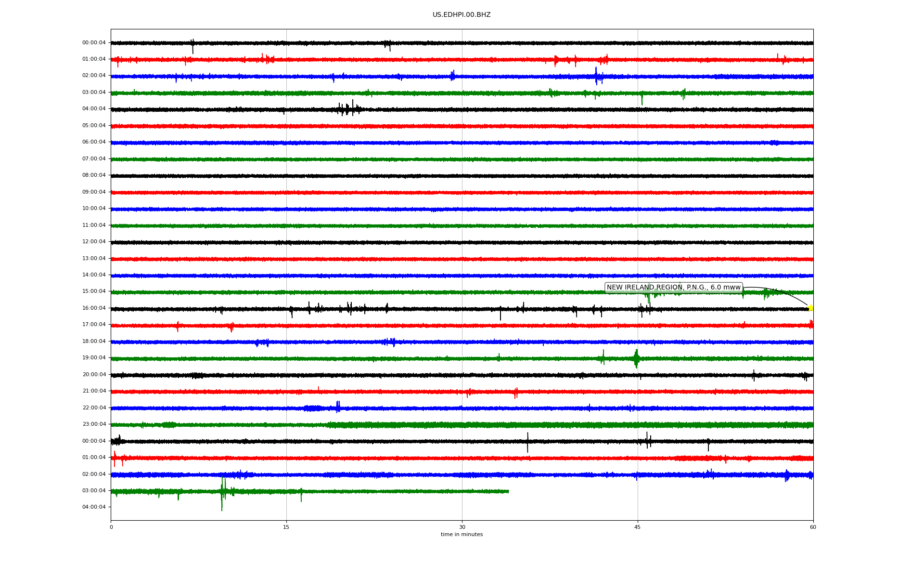This screenshot has height=578, width=924.
Task: Click the final 04:00:04 time label
Action: click(x=94, y=507)
